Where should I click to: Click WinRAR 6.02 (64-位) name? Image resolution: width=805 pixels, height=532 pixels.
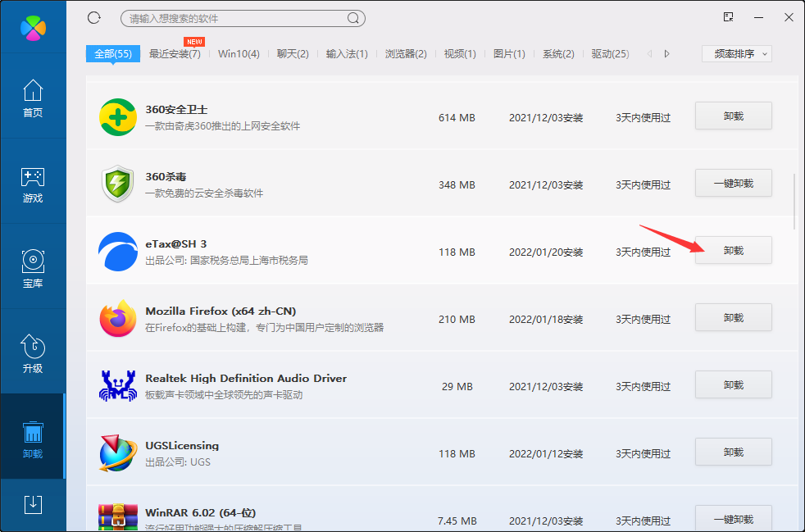201,513
